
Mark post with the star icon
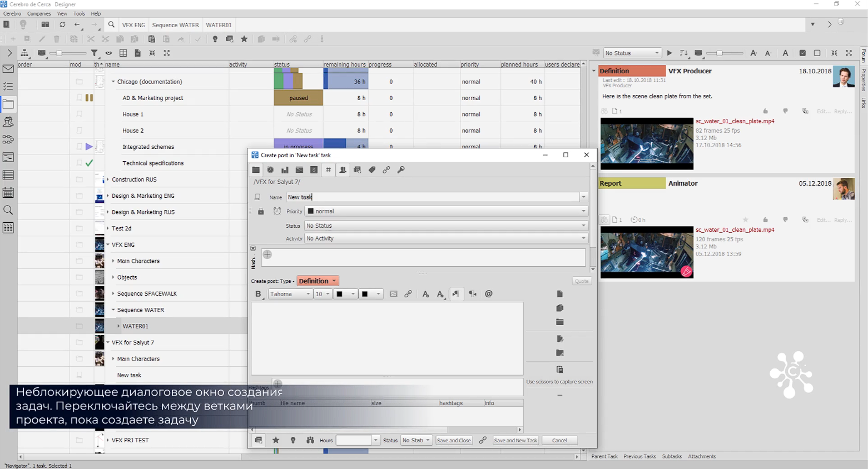tap(276, 440)
